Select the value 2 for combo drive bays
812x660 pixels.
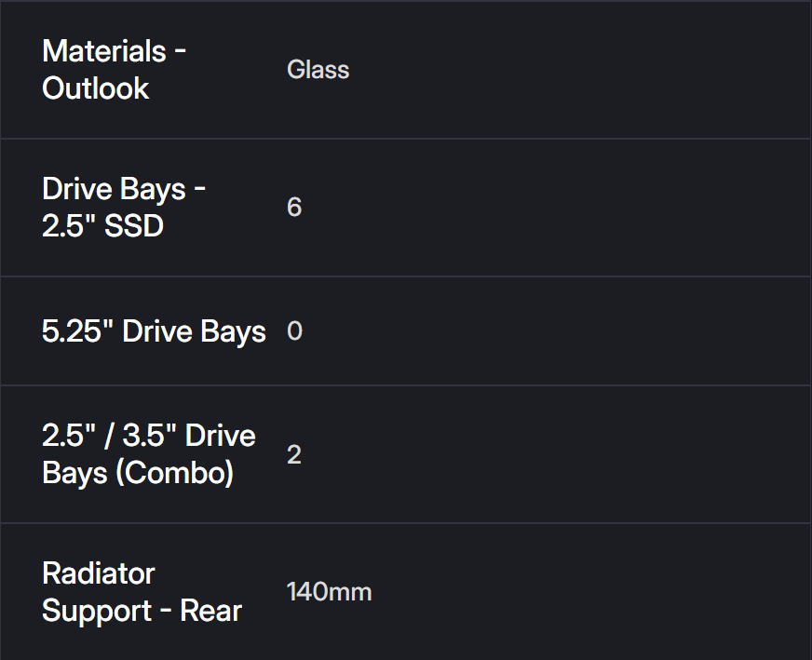point(294,454)
